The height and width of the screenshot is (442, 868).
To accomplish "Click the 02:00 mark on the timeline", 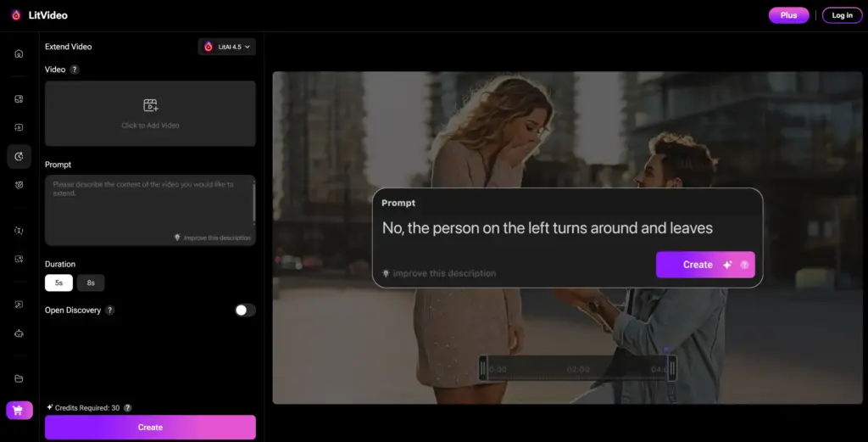I will coord(578,369).
